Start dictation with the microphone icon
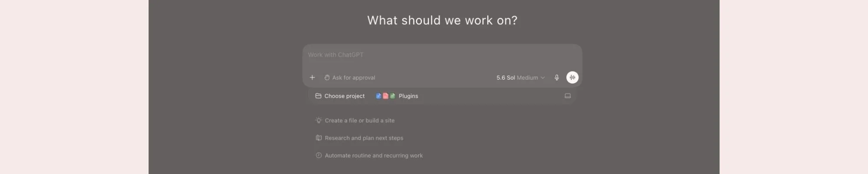 click(x=556, y=77)
